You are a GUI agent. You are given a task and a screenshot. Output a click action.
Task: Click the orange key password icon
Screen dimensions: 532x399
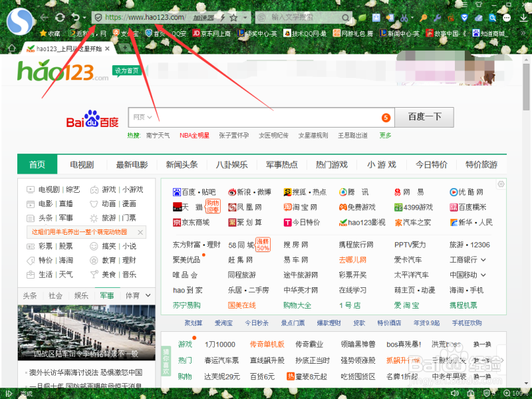pos(424,18)
